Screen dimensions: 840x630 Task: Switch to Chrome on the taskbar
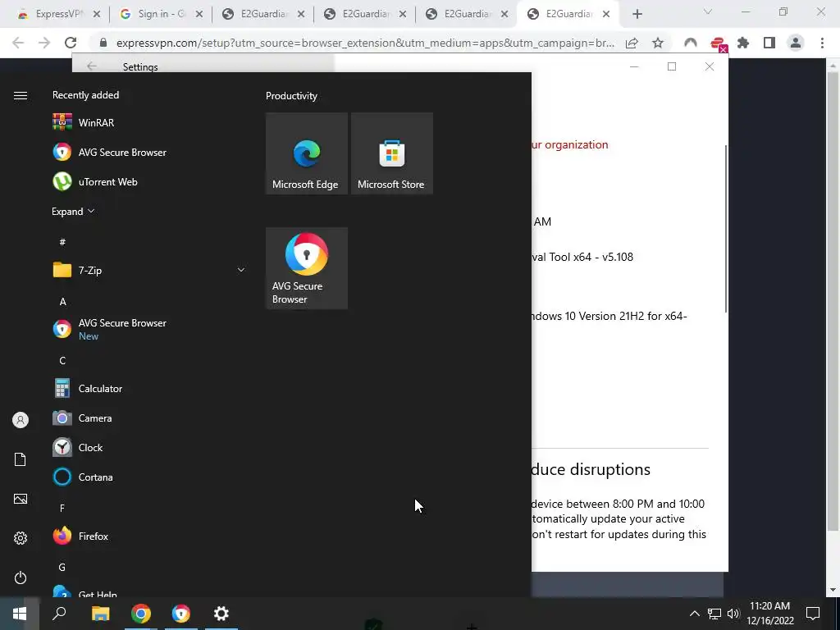(x=141, y=614)
